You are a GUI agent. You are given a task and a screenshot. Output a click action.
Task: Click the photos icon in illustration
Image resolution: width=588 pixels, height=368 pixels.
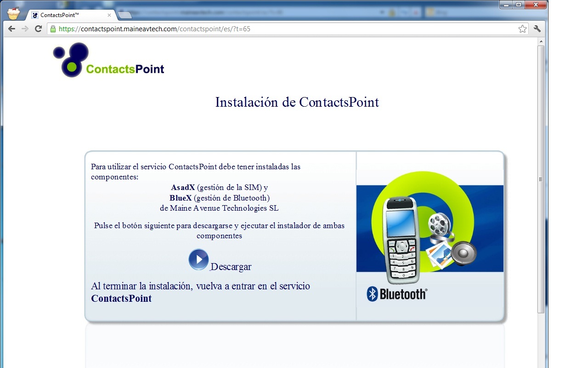[439, 255]
